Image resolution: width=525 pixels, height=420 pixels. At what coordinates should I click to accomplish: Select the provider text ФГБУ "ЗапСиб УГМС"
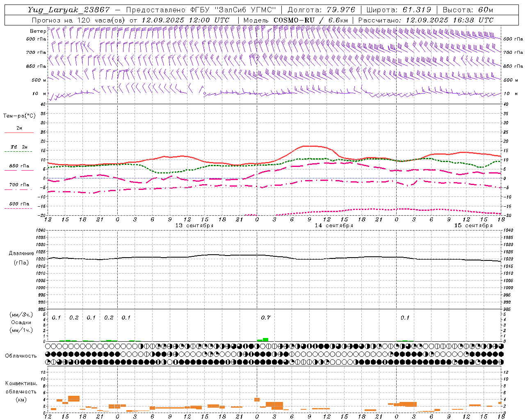click(233, 10)
